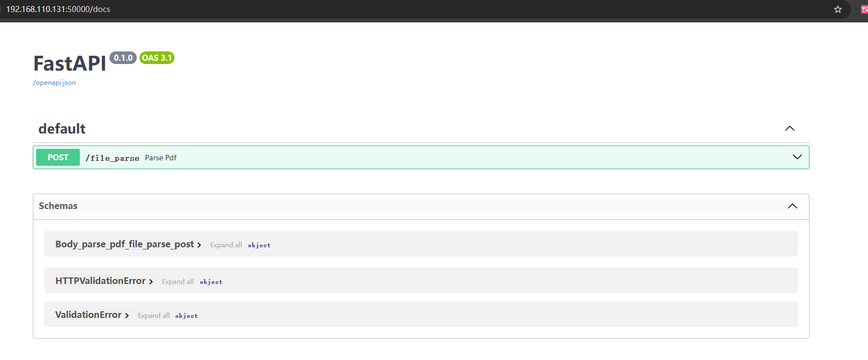The height and width of the screenshot is (360, 868).
Task: Open the pink extension icon in browser toolbar
Action: click(x=864, y=9)
